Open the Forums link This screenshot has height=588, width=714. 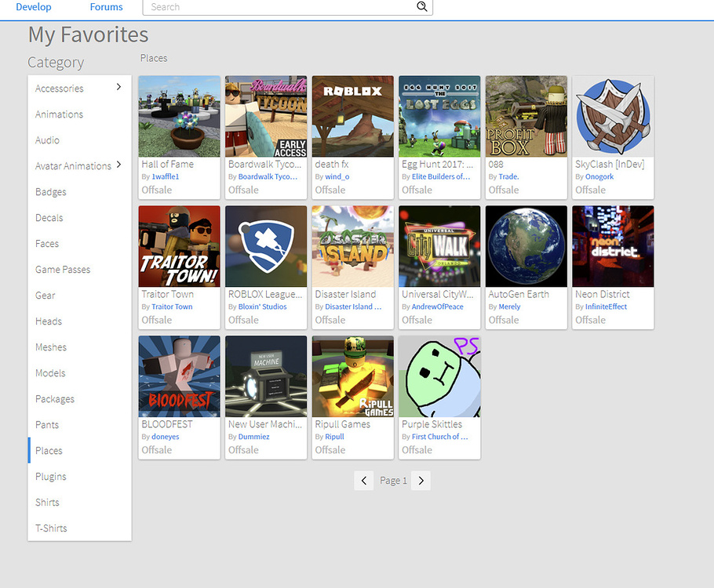[x=106, y=7]
